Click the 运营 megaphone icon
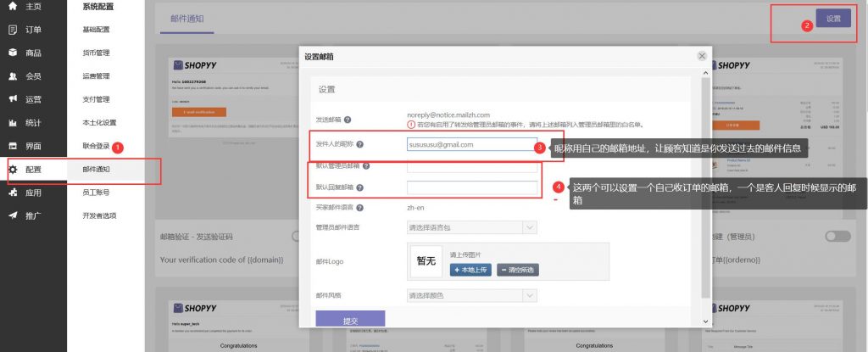Screen dimensions: 868x352 (x=13, y=99)
